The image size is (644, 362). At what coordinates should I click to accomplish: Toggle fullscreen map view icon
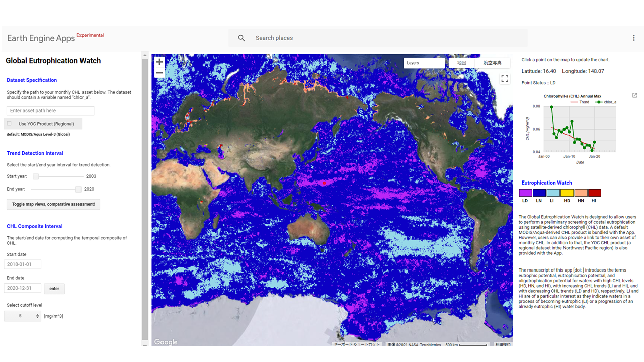505,79
